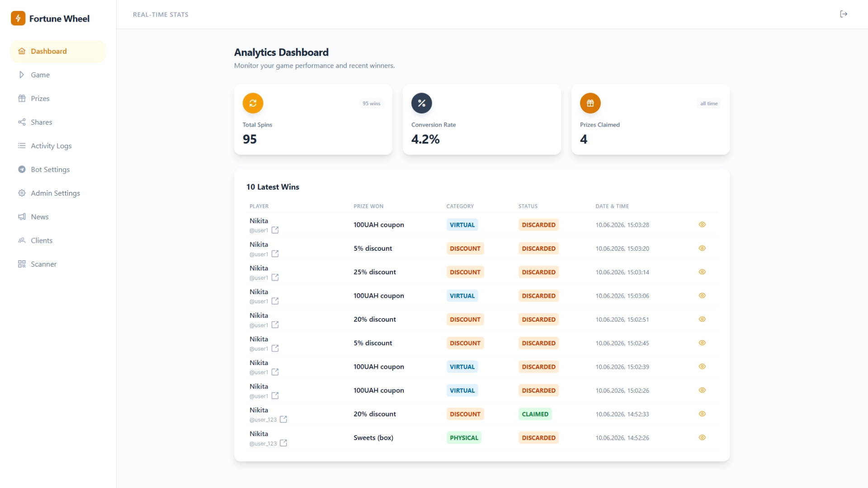Click the CATEGORY column header
The width and height of the screenshot is (868, 488).
coord(460,206)
